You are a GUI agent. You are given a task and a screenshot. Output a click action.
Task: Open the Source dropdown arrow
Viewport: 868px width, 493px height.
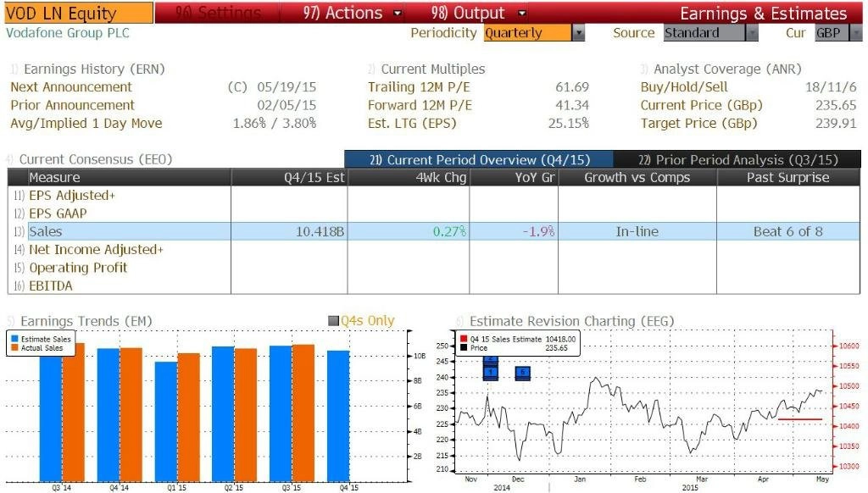(x=752, y=33)
